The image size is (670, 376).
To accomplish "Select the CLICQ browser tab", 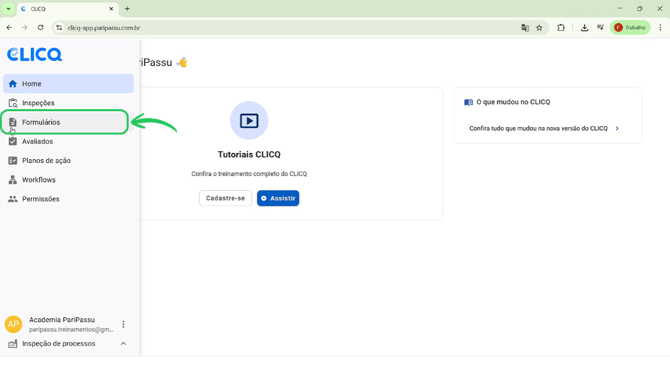I will point(68,9).
